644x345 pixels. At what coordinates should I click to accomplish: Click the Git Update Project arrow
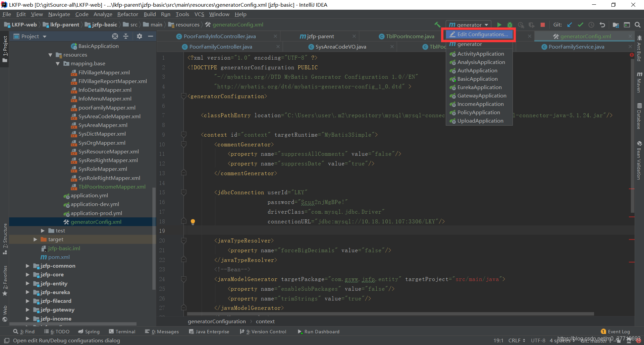click(570, 25)
